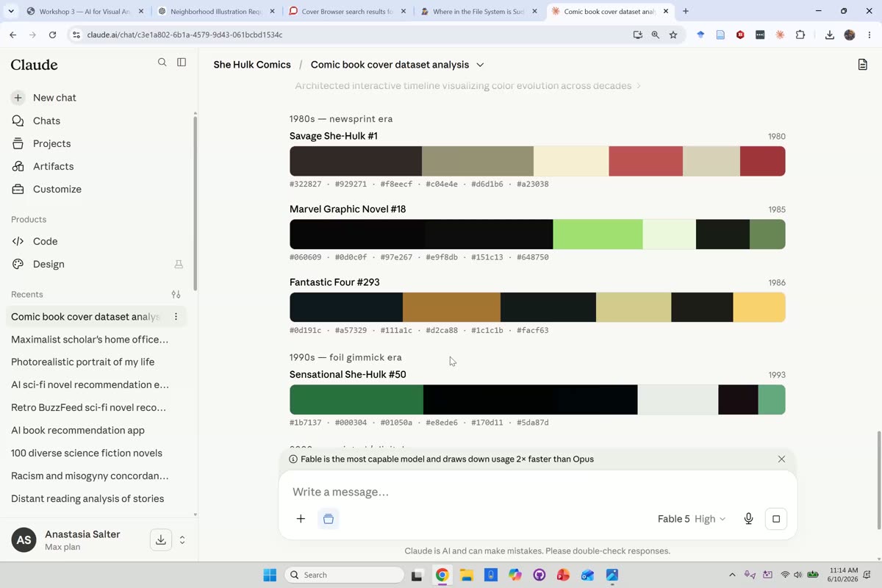The image size is (882, 588).
Task: Click the download app icon near profile
Action: tap(160, 539)
